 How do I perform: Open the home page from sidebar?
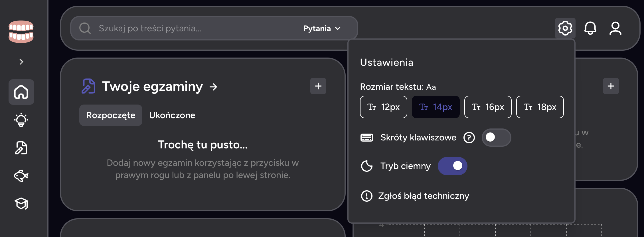[x=21, y=92]
